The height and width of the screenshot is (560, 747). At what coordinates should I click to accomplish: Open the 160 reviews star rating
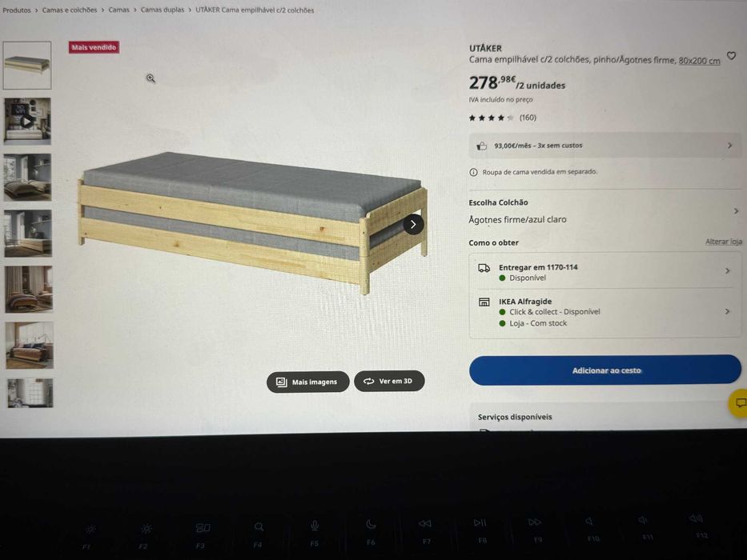503,118
